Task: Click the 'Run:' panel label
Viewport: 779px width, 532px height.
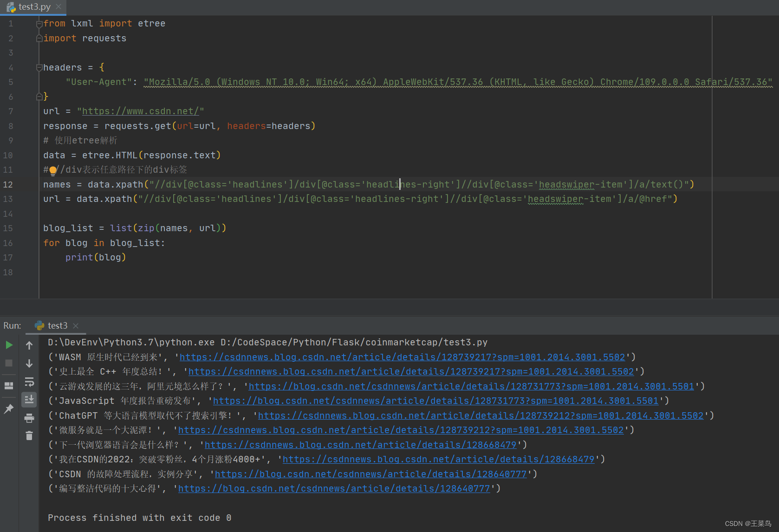Action: tap(12, 326)
